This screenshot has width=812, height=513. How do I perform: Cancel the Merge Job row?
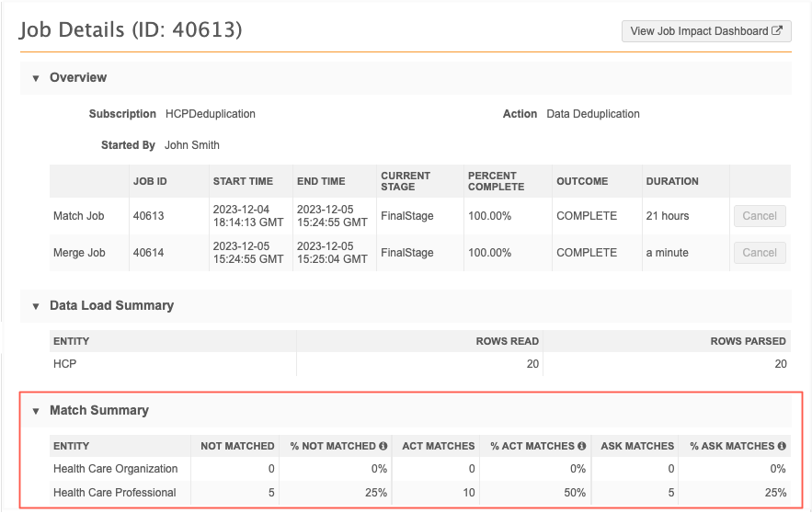point(759,252)
